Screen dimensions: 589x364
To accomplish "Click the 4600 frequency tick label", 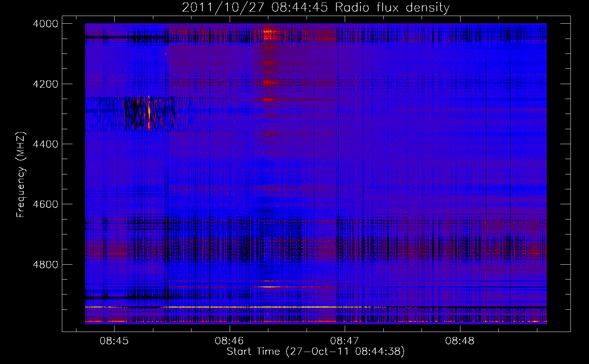I will tap(46, 204).
